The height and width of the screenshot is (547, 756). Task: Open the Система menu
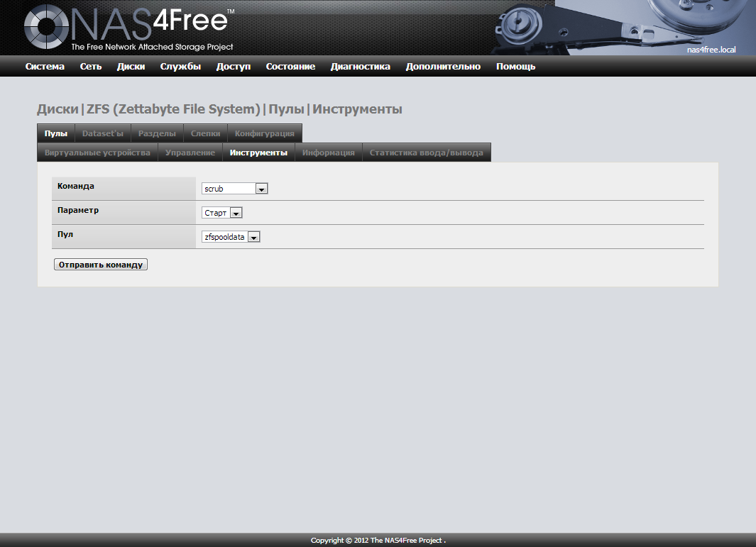coord(45,67)
